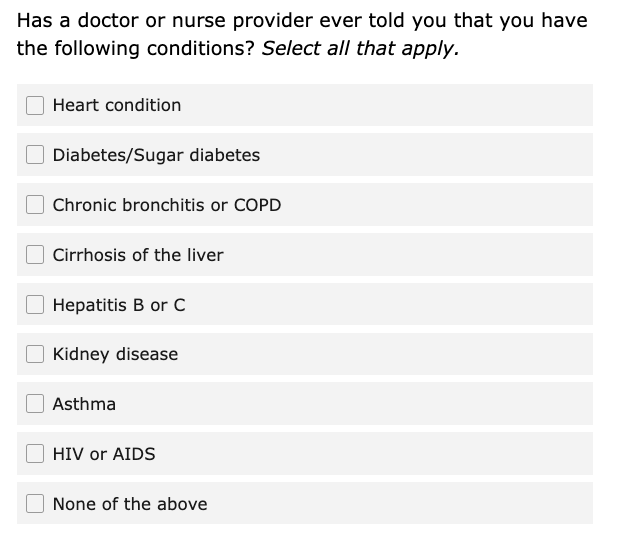Tick the None of the above checkbox
The image size is (624, 542).
[35, 503]
